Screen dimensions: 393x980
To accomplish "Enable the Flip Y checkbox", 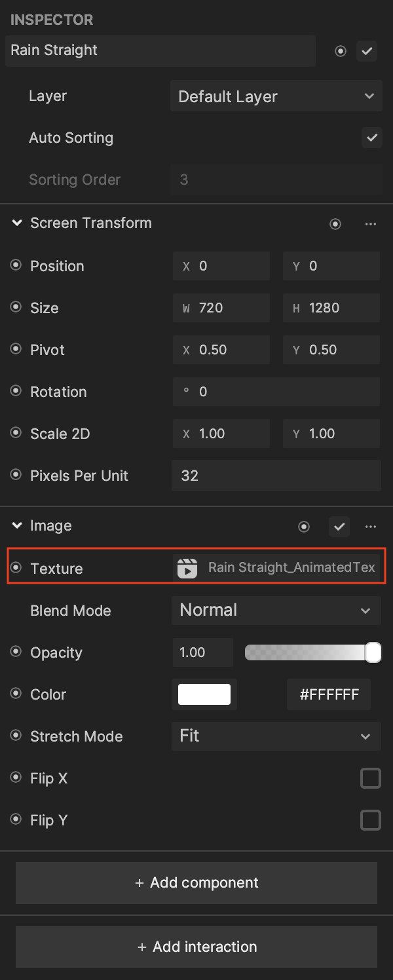I will click(371, 820).
